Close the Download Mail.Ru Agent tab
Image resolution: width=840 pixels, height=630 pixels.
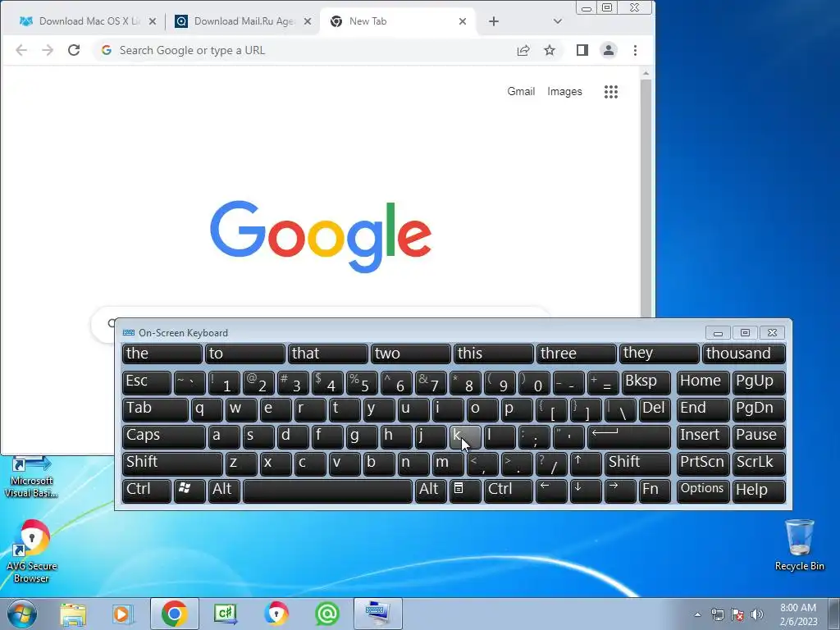[308, 21]
